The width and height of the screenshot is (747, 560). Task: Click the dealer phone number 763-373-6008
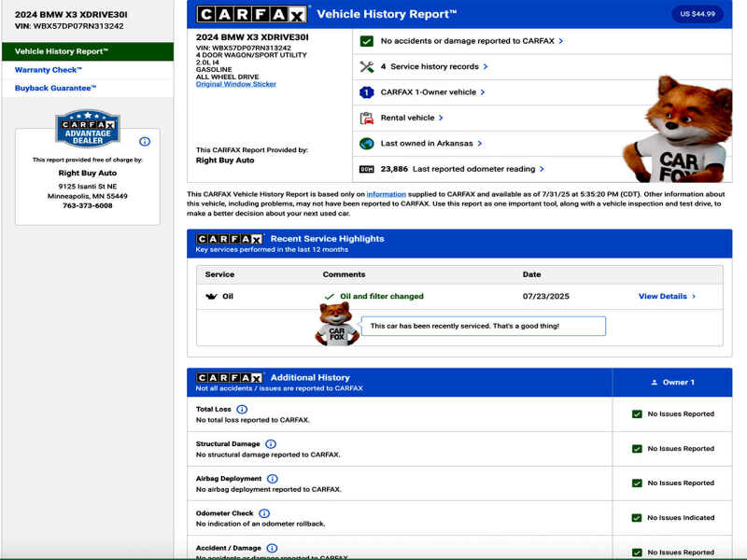pos(88,205)
